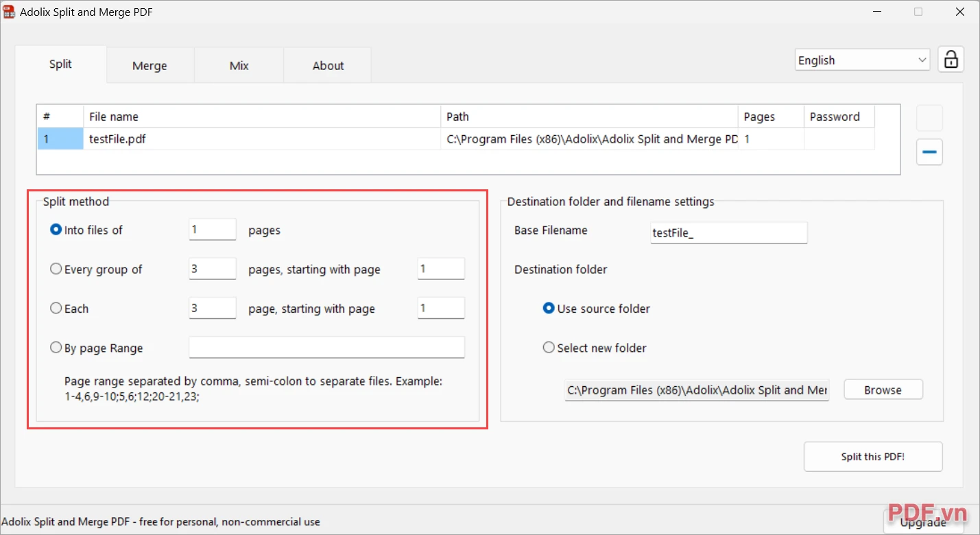Click the empty Password cell for testFile.pdf
Viewport: 980px width, 535px height.
pos(839,139)
